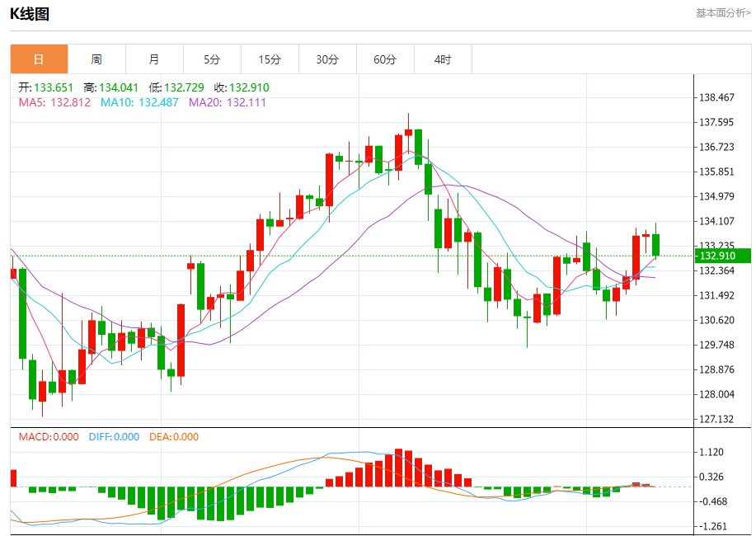Click the green 132.910 current price tag
756x536 pixels.
point(721,256)
